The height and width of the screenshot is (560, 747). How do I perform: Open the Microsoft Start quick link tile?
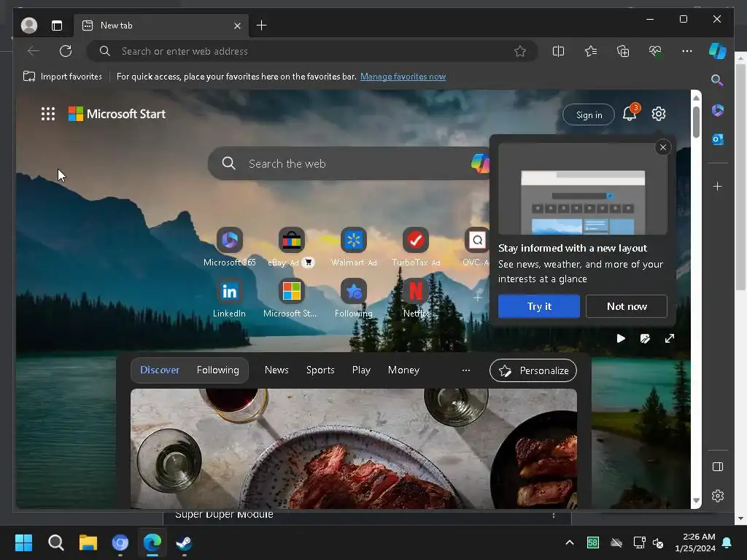pos(291,298)
